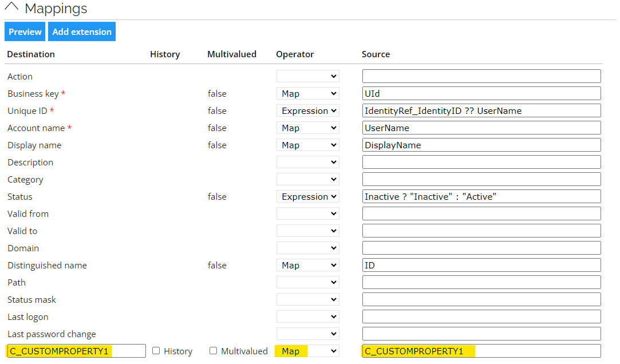Viewport: 620px width, 364px height.
Task: Open the Valid from operator dropdown
Action: point(307,214)
